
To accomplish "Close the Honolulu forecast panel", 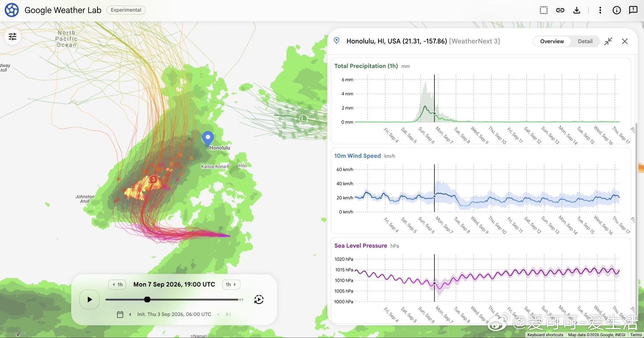I will tap(625, 41).
